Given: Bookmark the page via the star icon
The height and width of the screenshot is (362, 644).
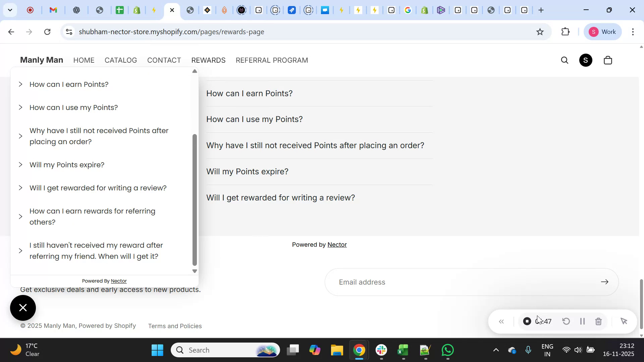Looking at the screenshot, I should 540,32.
